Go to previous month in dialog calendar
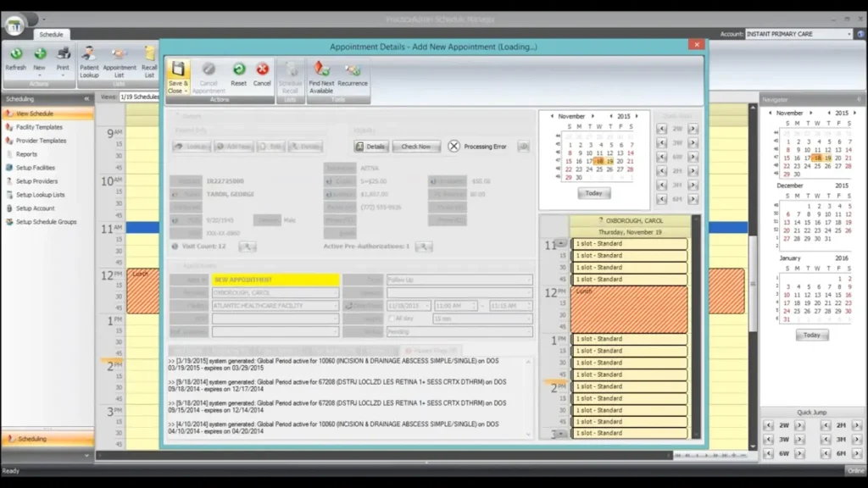The image size is (868, 488). pos(552,116)
